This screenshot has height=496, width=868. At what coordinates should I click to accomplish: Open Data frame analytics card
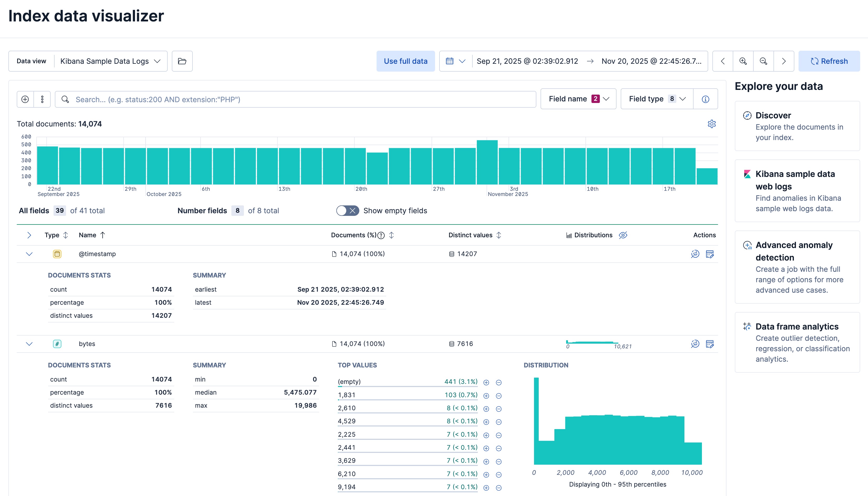(797, 342)
